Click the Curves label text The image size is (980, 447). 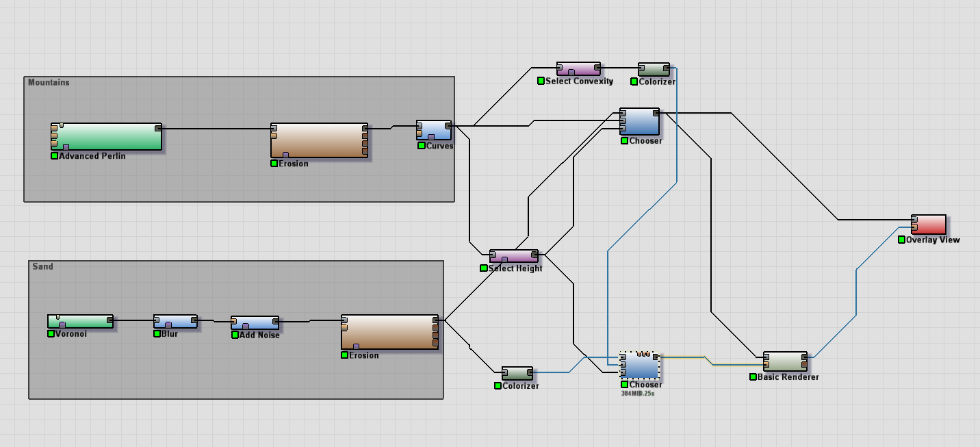439,146
